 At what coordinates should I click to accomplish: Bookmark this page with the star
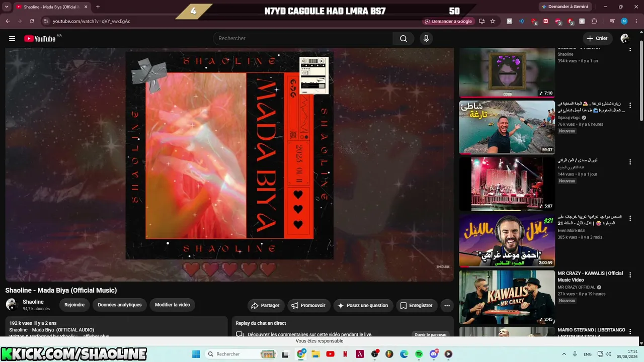point(493,21)
